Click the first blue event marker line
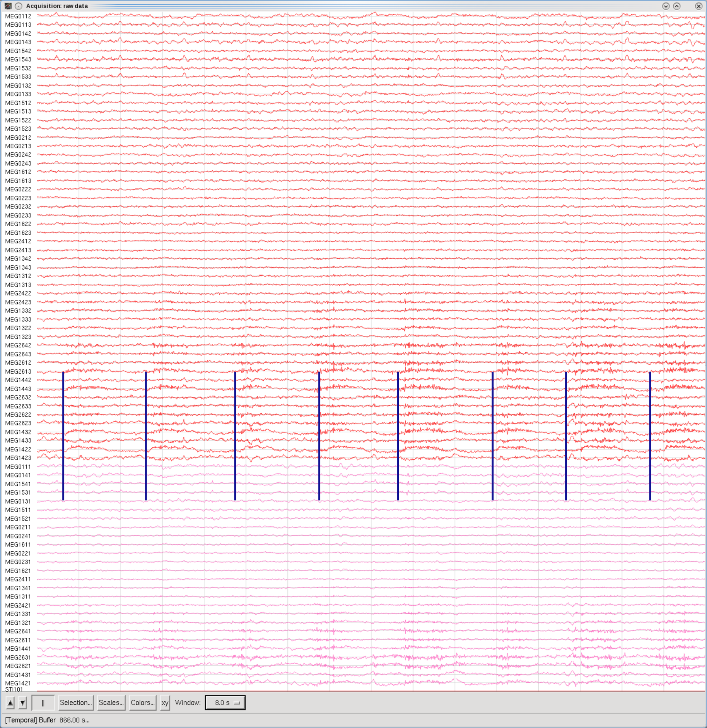 (63, 436)
